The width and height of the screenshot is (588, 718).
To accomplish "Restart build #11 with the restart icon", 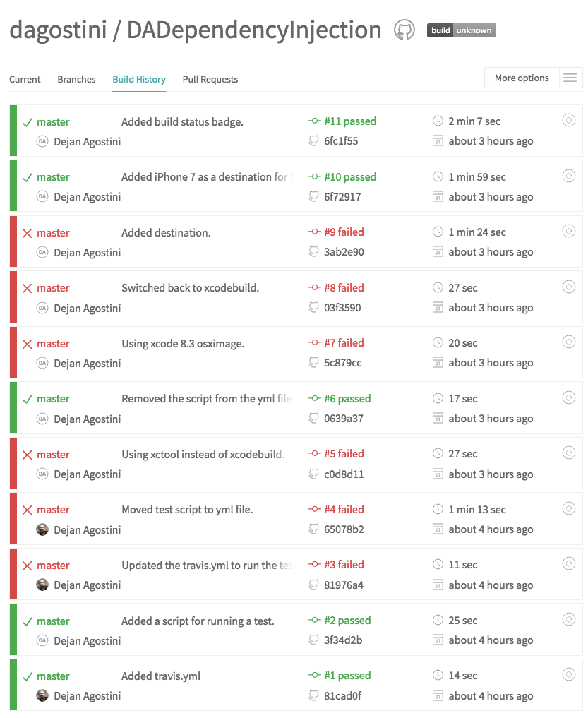I will click(568, 121).
